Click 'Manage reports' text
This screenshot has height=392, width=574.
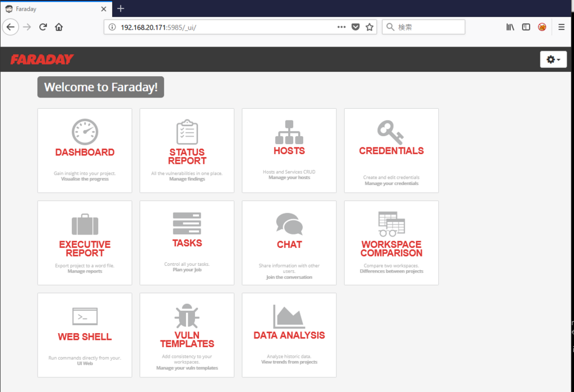pos(85,271)
